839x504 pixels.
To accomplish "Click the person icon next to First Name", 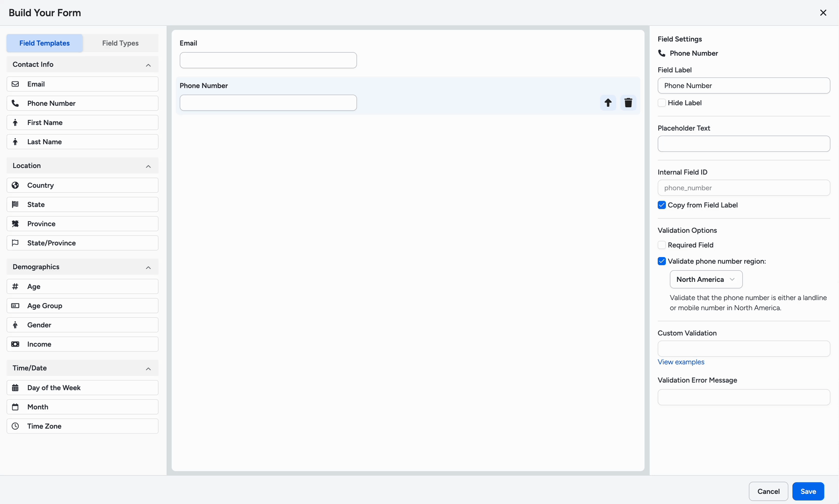I will (x=15, y=122).
